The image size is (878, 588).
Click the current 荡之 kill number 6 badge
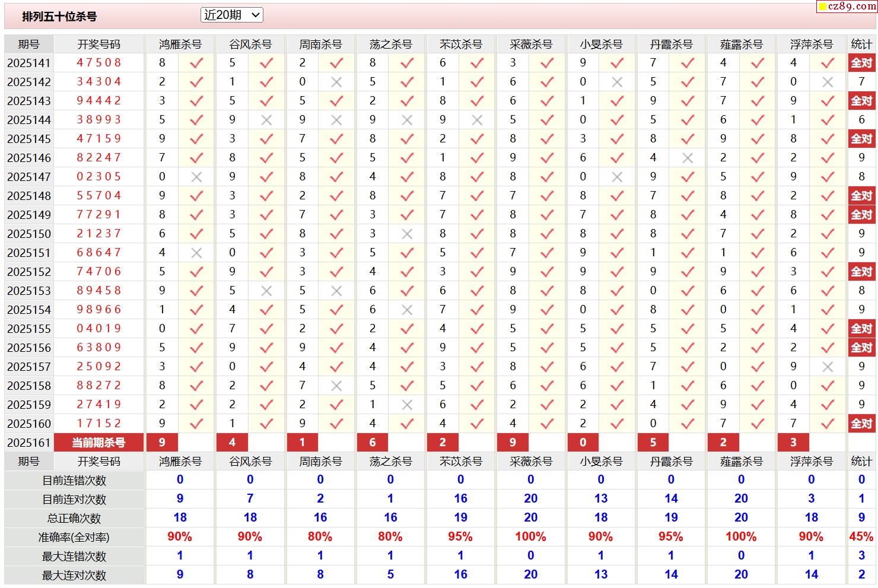[373, 443]
